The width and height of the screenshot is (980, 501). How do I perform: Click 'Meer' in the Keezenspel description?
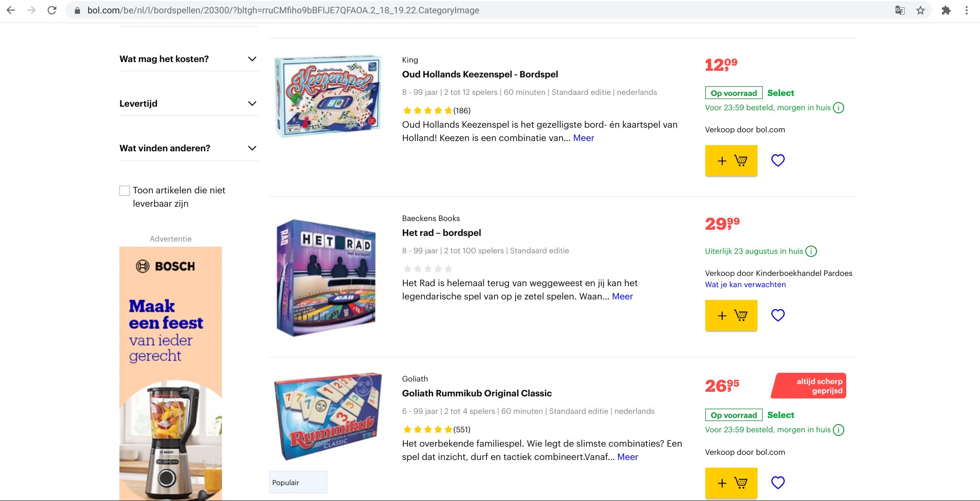click(x=583, y=138)
